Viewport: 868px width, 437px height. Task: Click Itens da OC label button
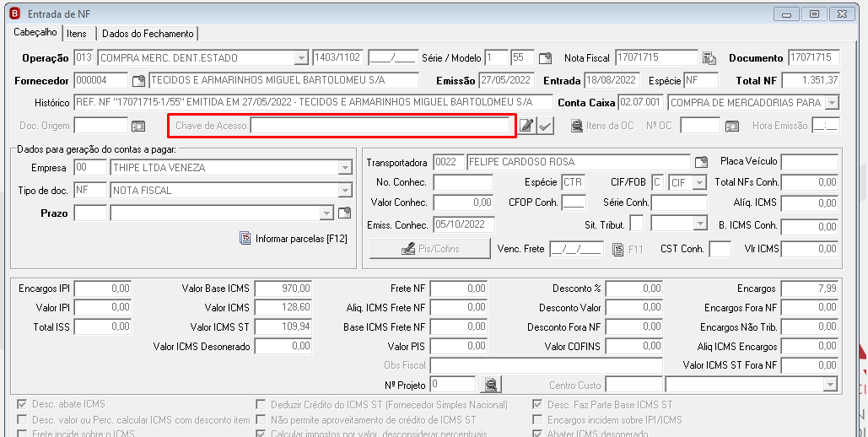click(x=610, y=126)
